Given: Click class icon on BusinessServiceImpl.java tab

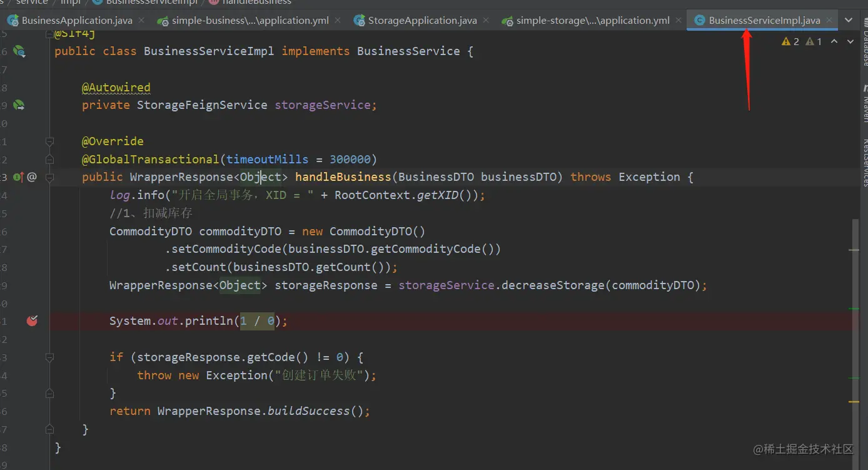Looking at the screenshot, I should (700, 21).
